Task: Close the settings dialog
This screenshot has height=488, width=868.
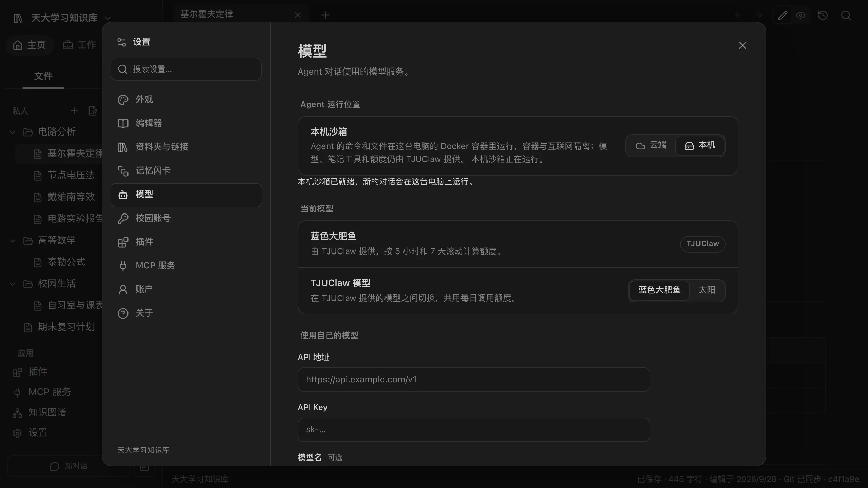Action: pos(743,45)
